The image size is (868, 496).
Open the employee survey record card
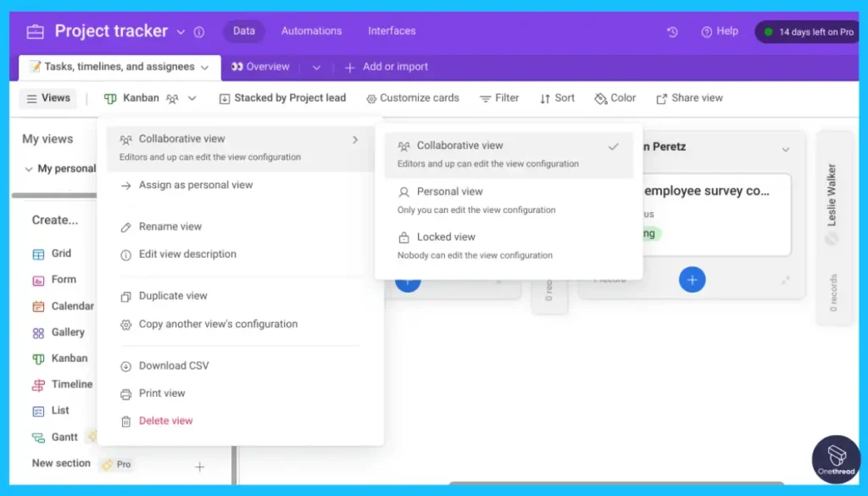tap(717, 215)
